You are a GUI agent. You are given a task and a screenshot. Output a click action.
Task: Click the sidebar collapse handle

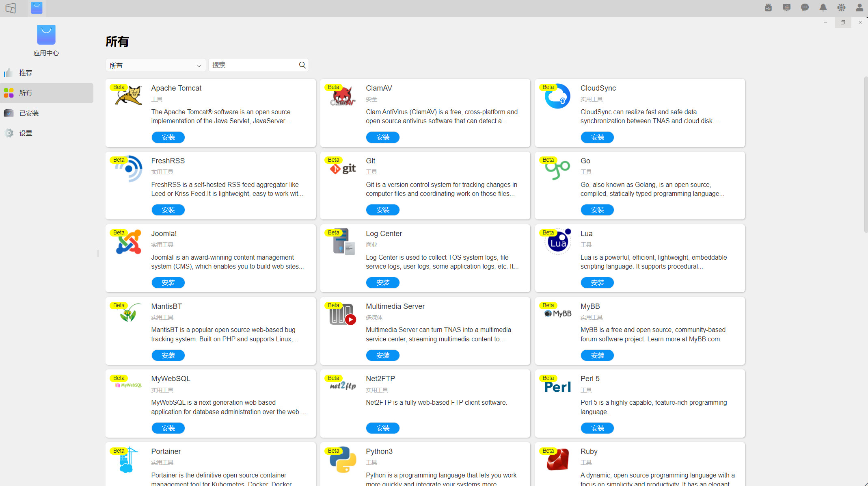coord(97,254)
